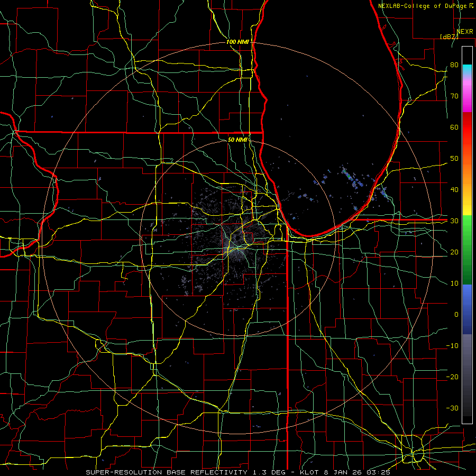Click the NEXR label beside color scale
The image size is (476, 476).
[x=465, y=32]
